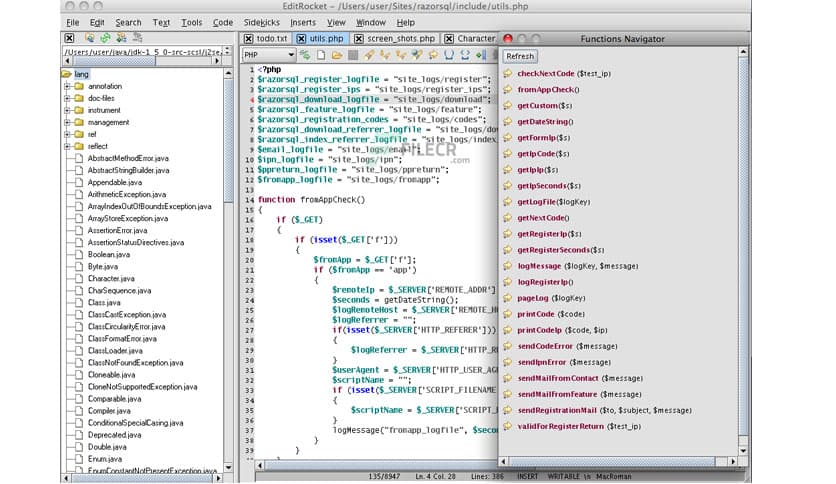Click the icon next to sendRegistrationMail function
The height and width of the screenshot is (484, 836).
pyautogui.click(x=508, y=410)
